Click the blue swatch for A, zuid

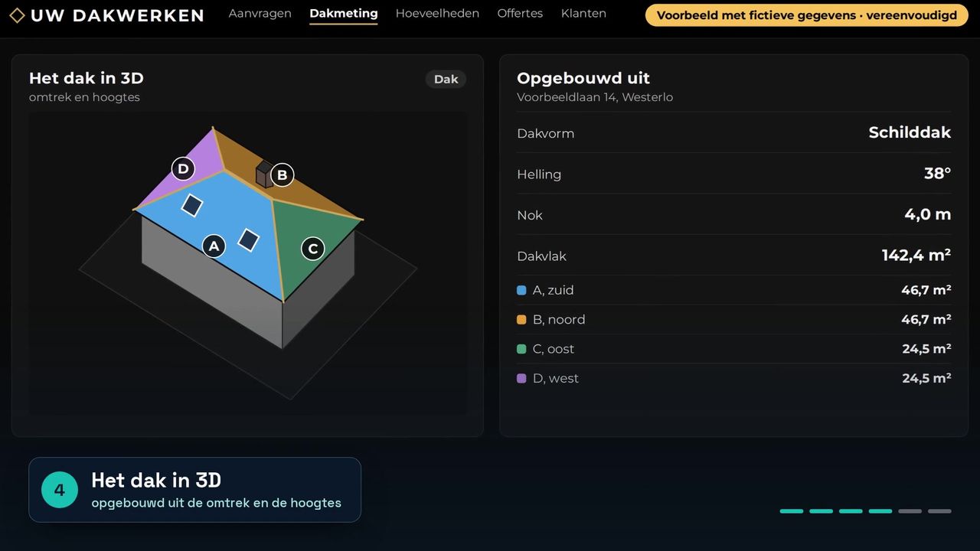[521, 290]
